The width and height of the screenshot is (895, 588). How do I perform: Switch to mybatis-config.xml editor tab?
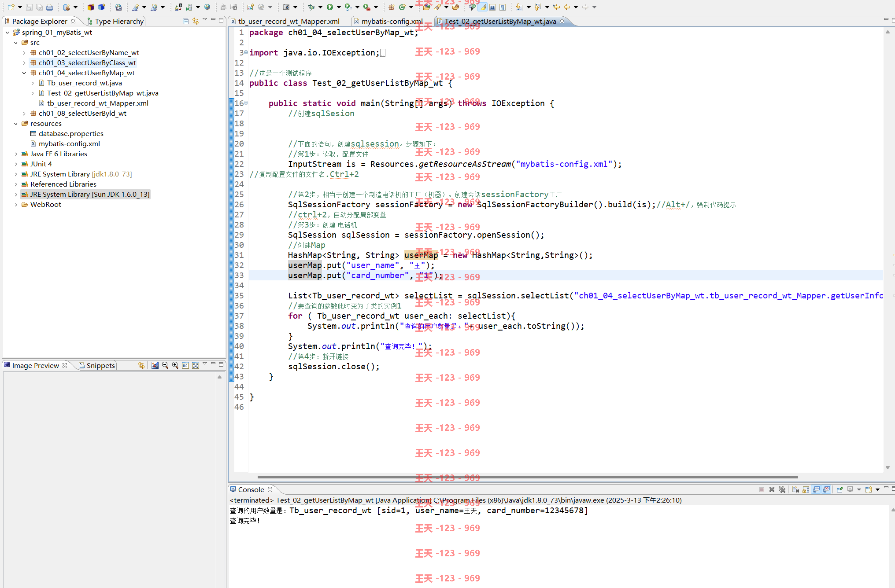(x=392, y=21)
